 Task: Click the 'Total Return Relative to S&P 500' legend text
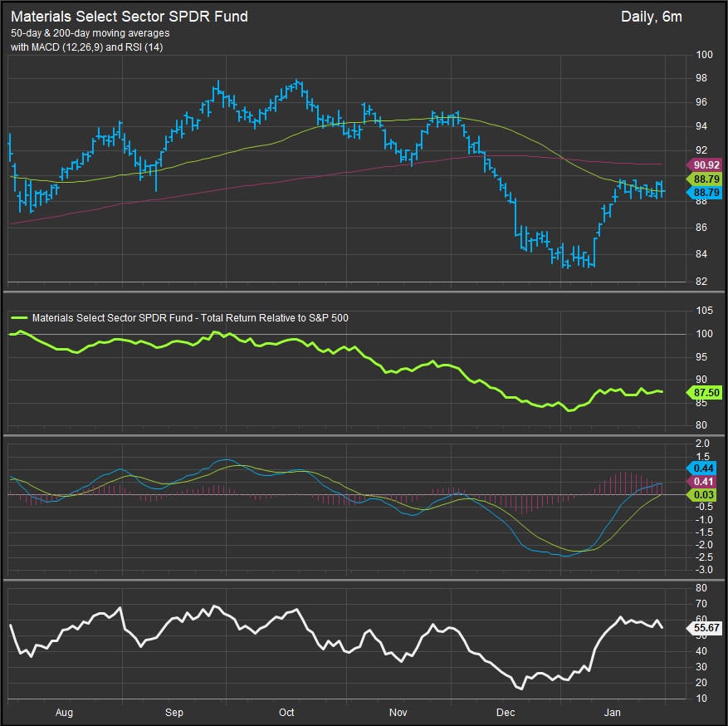[275, 318]
